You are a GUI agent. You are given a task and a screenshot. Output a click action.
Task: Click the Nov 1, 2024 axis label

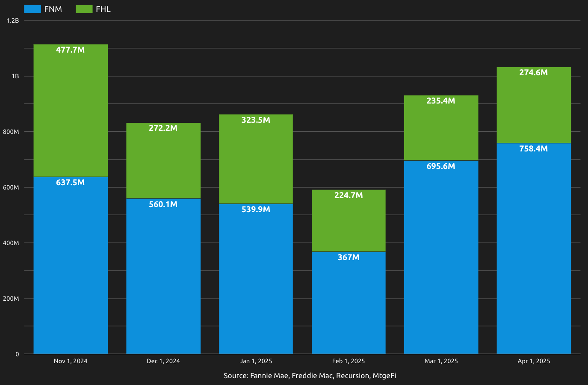[x=71, y=361]
